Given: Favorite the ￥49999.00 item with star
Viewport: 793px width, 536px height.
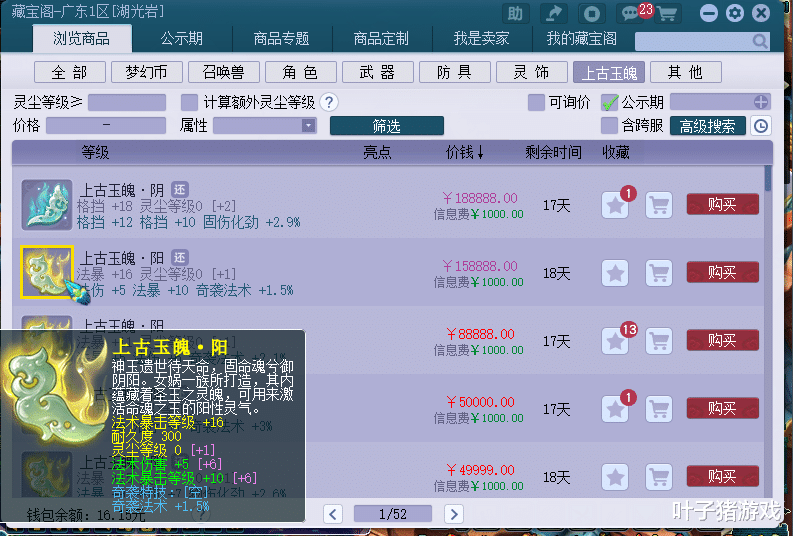Looking at the screenshot, I should [x=615, y=477].
